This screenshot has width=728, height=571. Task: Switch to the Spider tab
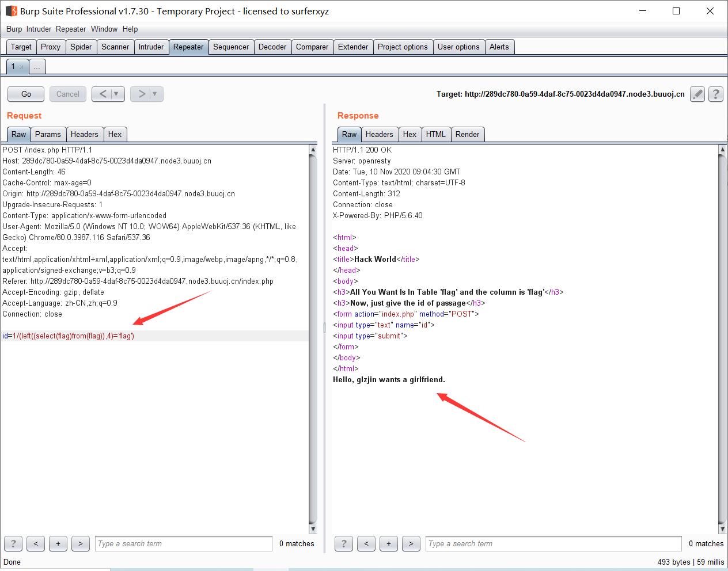[x=81, y=47]
